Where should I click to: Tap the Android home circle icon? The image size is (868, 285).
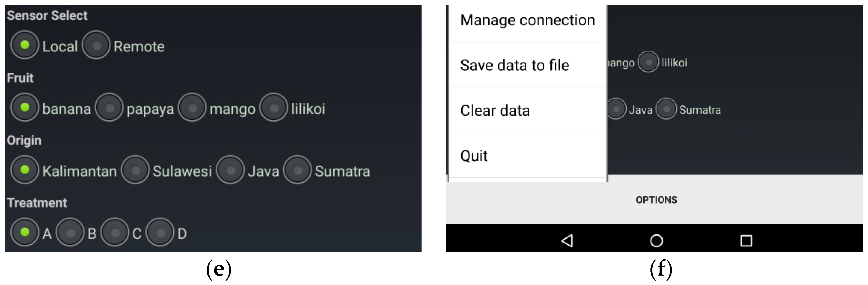pos(656,240)
